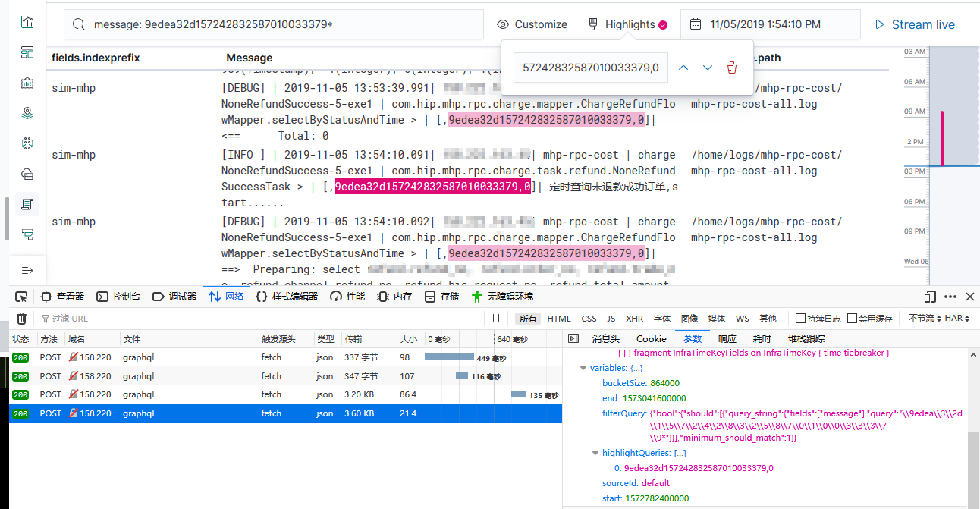Open the 不节流 throttling dropdown
Image resolution: width=980 pixels, height=509 pixels.
925,319
